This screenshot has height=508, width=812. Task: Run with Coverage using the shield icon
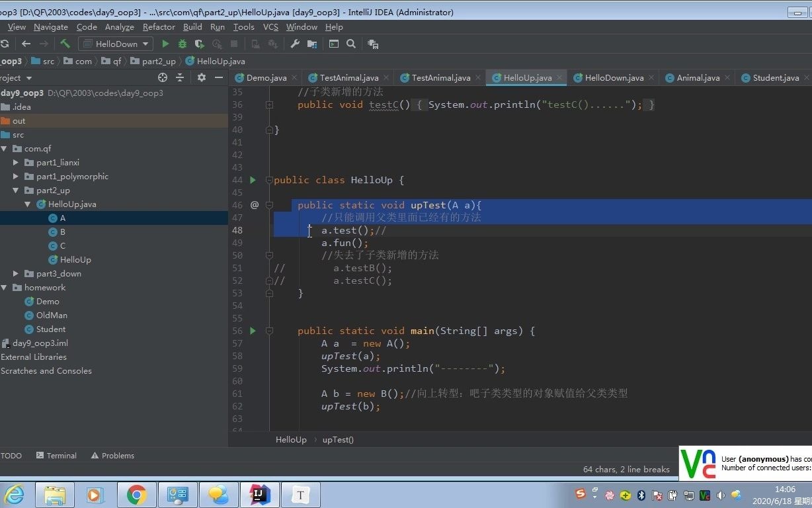click(x=199, y=44)
